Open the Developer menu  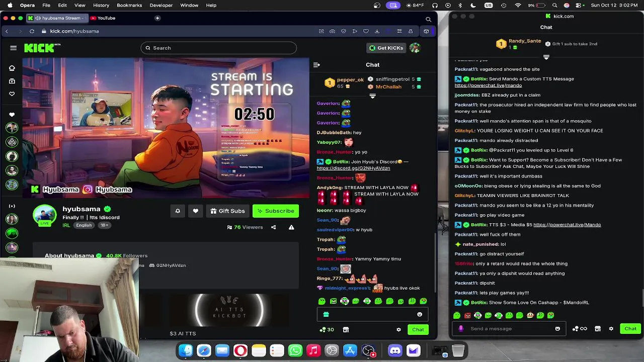click(161, 5)
